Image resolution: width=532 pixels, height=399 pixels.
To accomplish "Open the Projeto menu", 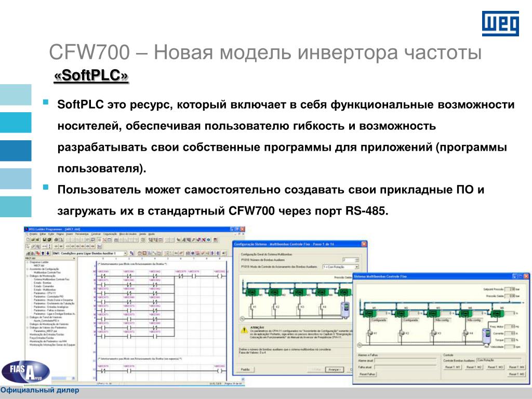I will click(33, 234).
